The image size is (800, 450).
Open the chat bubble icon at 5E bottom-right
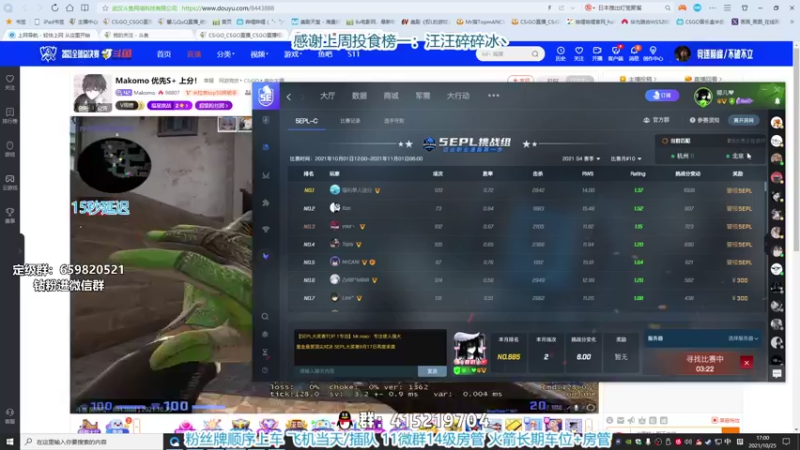tap(777, 373)
